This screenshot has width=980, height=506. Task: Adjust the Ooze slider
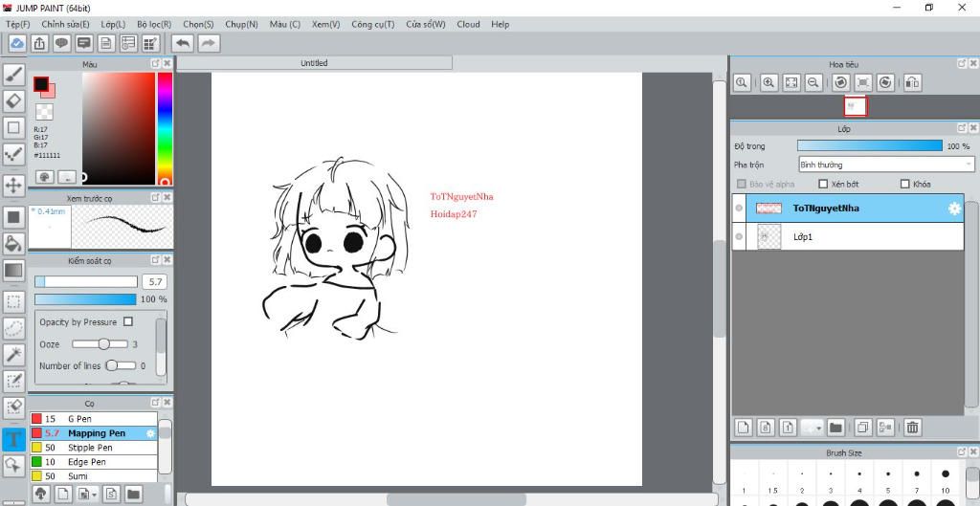coord(100,344)
